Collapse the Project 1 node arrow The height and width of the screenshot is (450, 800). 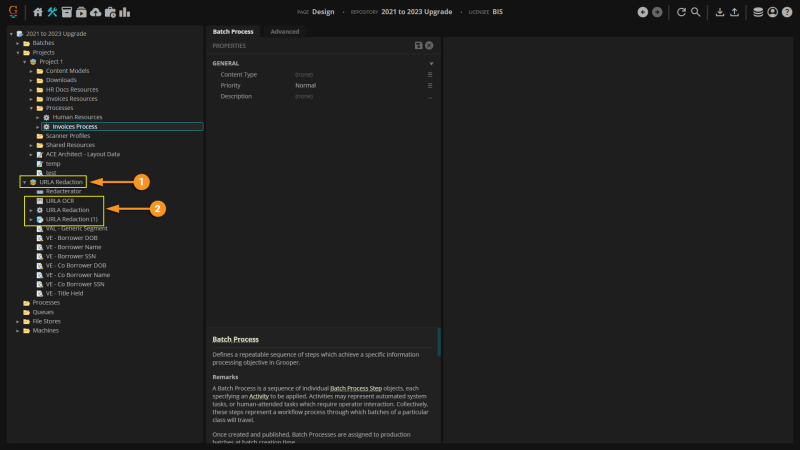tap(24, 62)
